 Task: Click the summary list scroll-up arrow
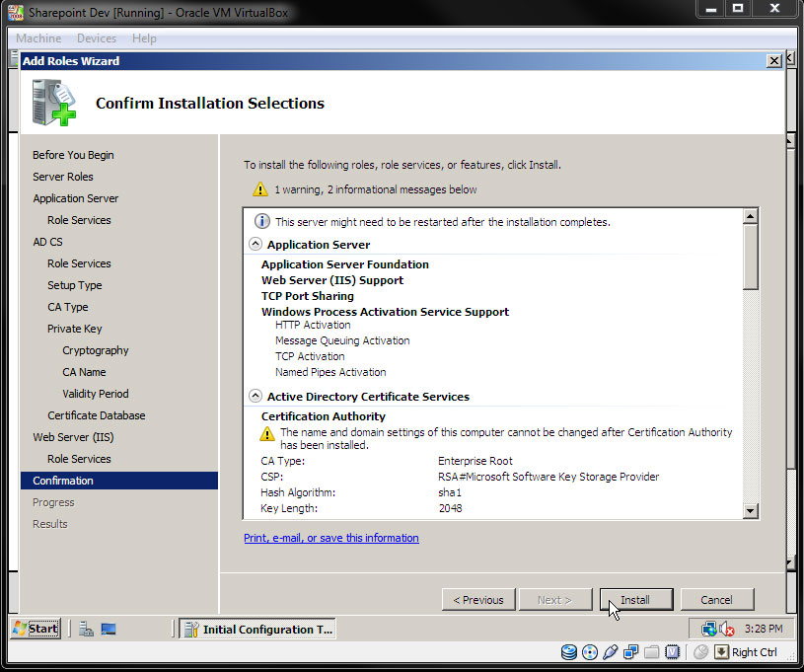pyautogui.click(x=750, y=216)
